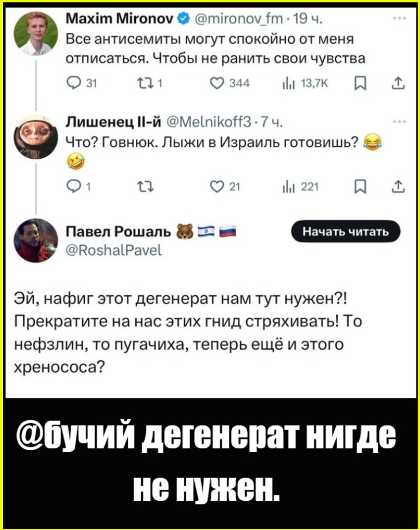This screenshot has width=420, height=530.
Task: Open Павел Рошаль's profile avatar
Action: pos(36,240)
